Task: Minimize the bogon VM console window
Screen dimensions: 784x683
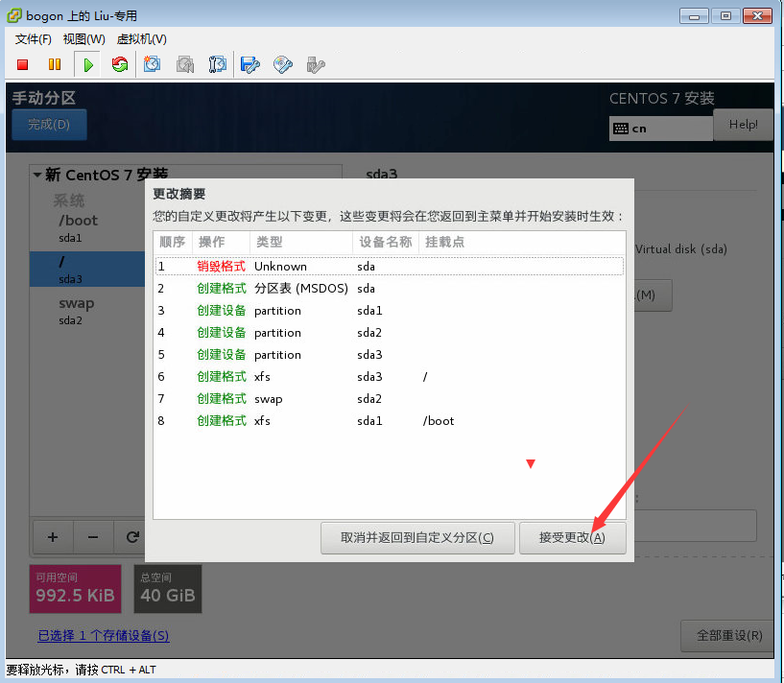Action: [694, 16]
